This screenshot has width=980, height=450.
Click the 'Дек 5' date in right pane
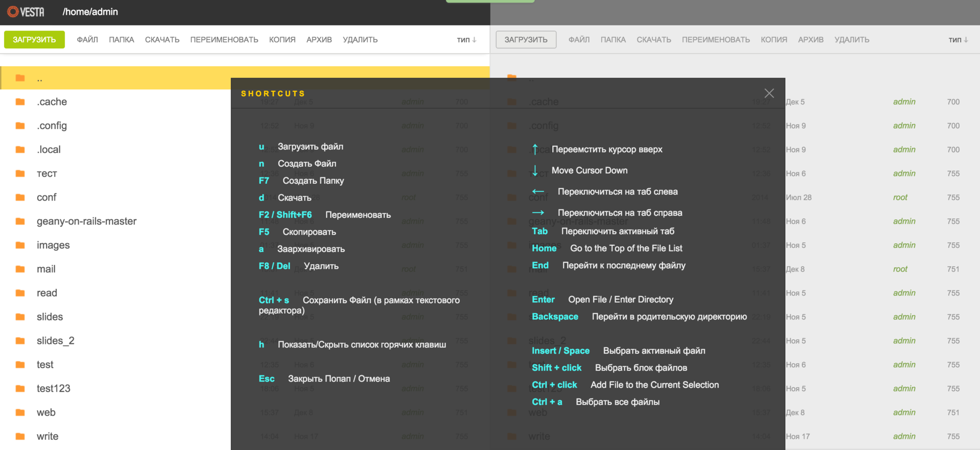click(x=795, y=102)
